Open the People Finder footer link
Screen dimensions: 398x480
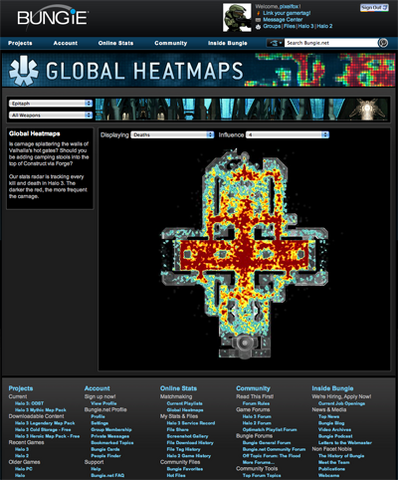click(106, 456)
